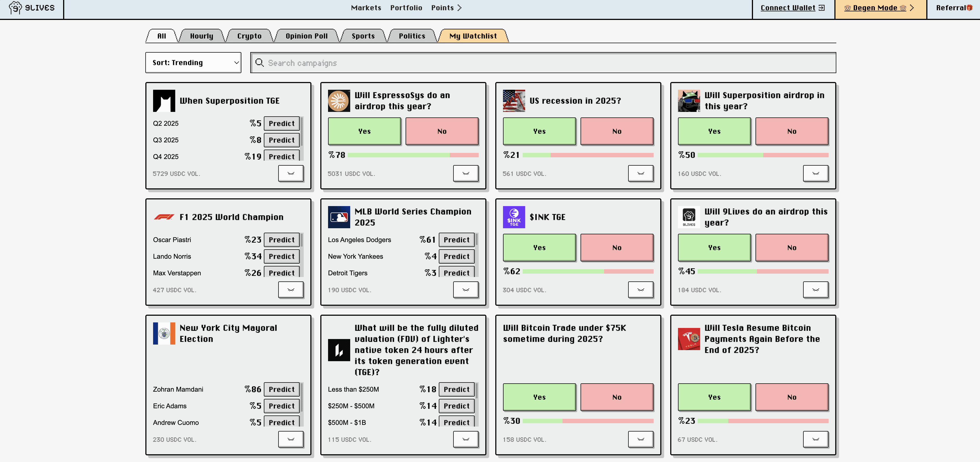This screenshot has height=462, width=980.
Task: Toggle watchlist eye on $INK TGE card
Action: (641, 290)
